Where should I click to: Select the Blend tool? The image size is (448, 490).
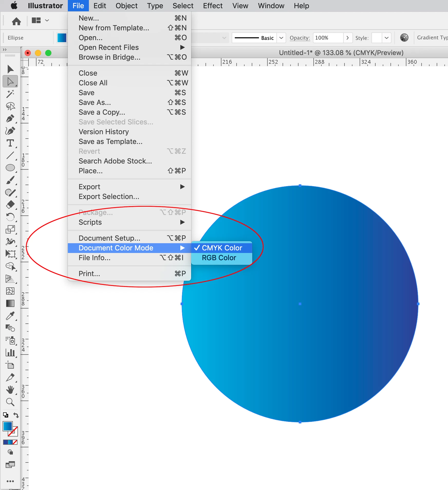coord(10,328)
